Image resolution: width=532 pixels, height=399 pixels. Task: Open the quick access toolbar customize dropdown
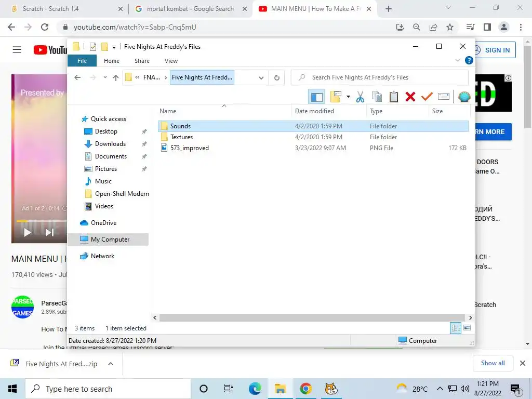[114, 47]
